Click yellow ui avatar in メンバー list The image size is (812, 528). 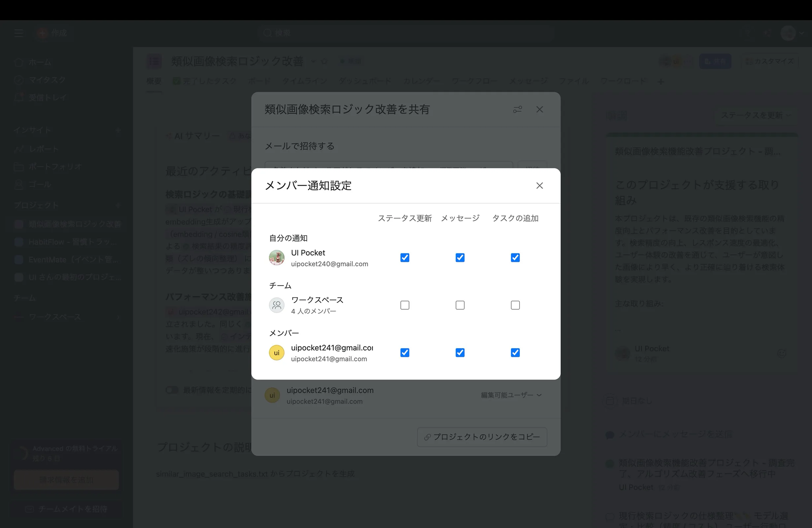click(x=277, y=353)
